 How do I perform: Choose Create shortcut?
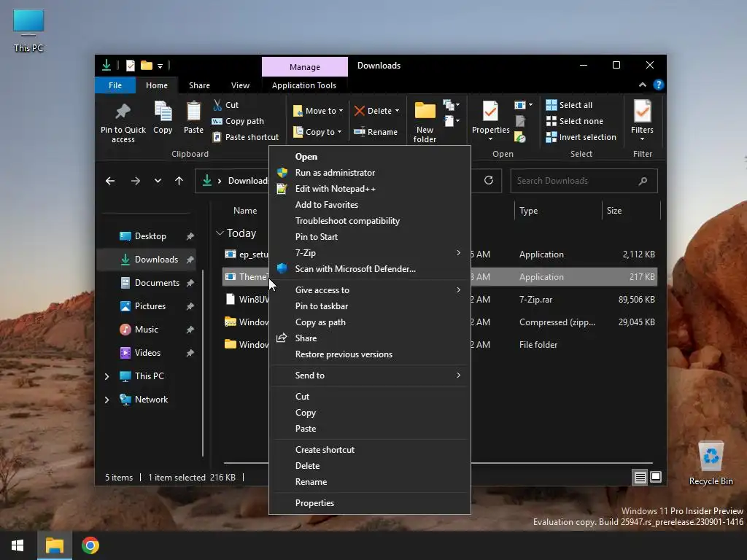click(x=370, y=449)
